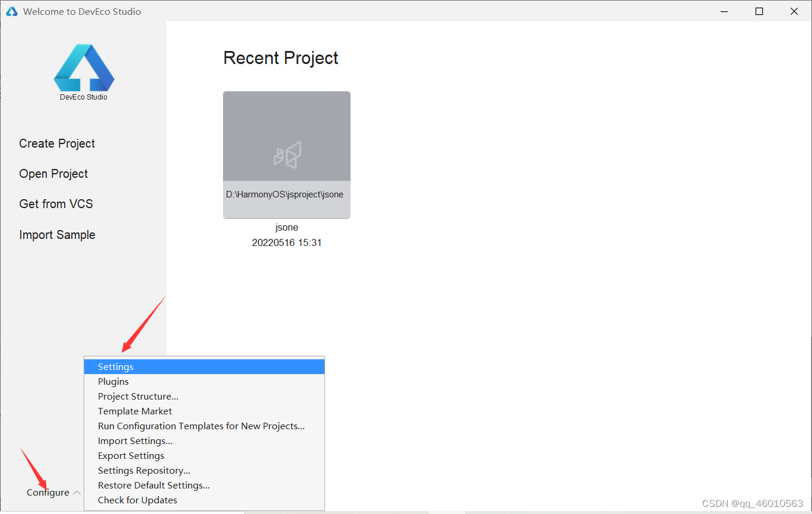Viewport: 812px width, 514px height.
Task: Expand the Configure dropdown
Action: point(53,493)
